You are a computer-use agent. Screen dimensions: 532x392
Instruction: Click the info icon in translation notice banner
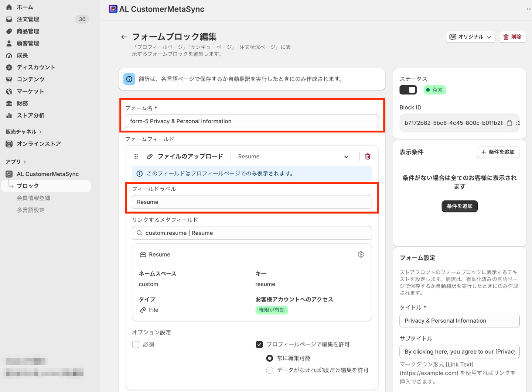(129, 79)
